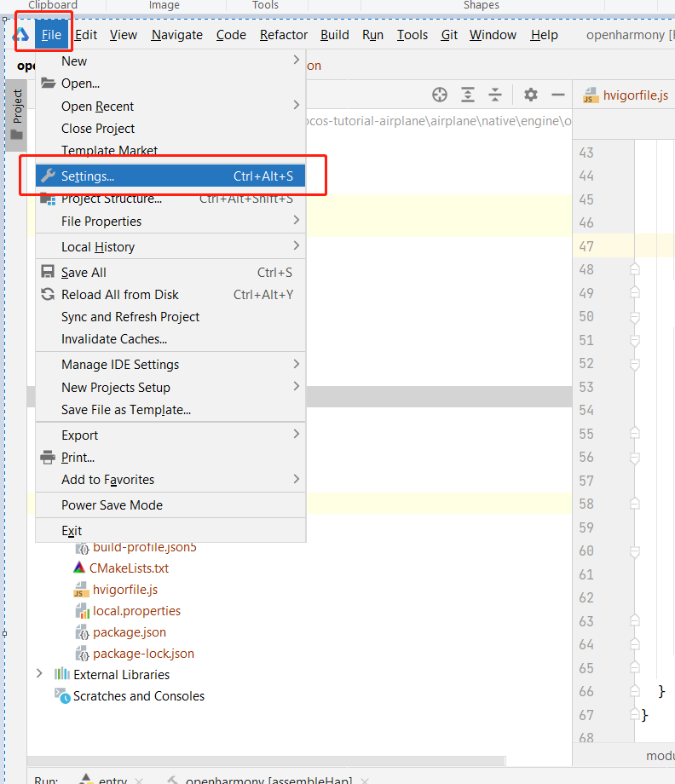
Task: Open the Code menu
Action: (231, 34)
